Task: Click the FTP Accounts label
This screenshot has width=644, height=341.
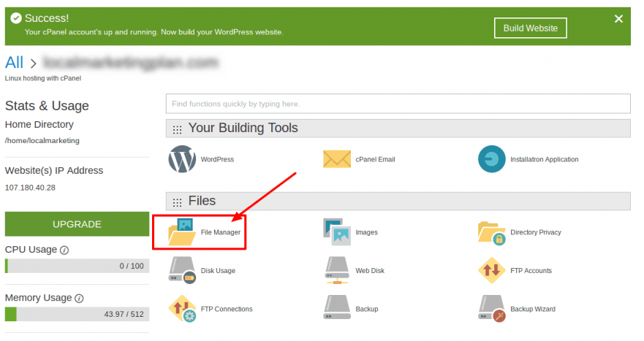Action: pyautogui.click(x=531, y=270)
